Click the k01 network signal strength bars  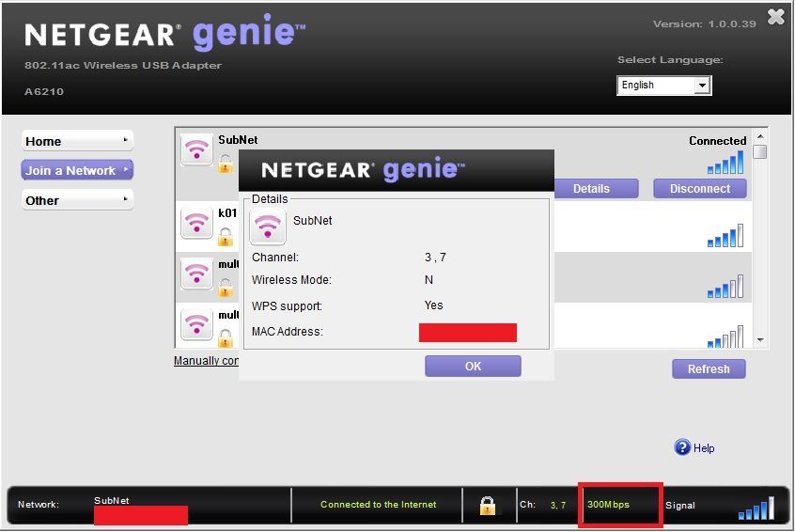(x=725, y=235)
